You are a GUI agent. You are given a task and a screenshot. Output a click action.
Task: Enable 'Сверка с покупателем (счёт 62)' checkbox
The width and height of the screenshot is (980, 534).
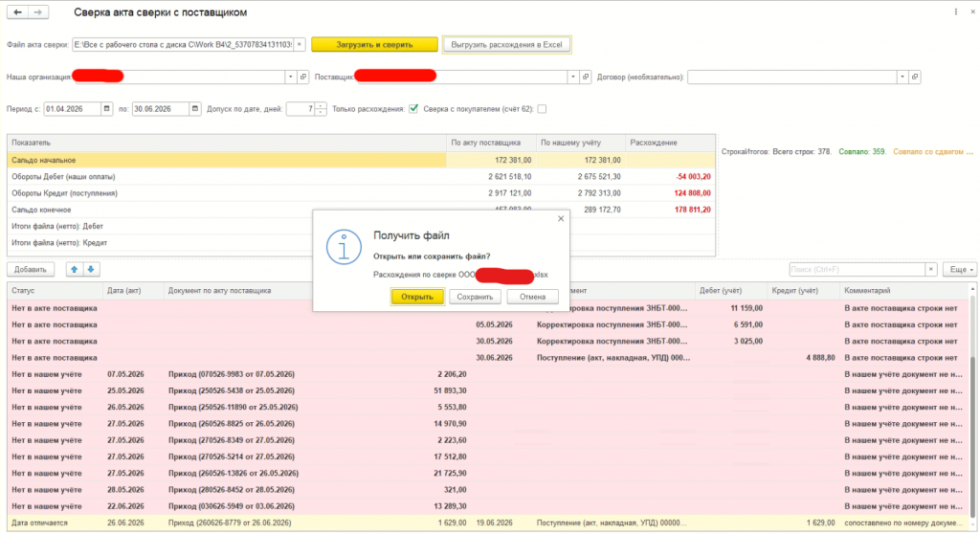(x=542, y=109)
